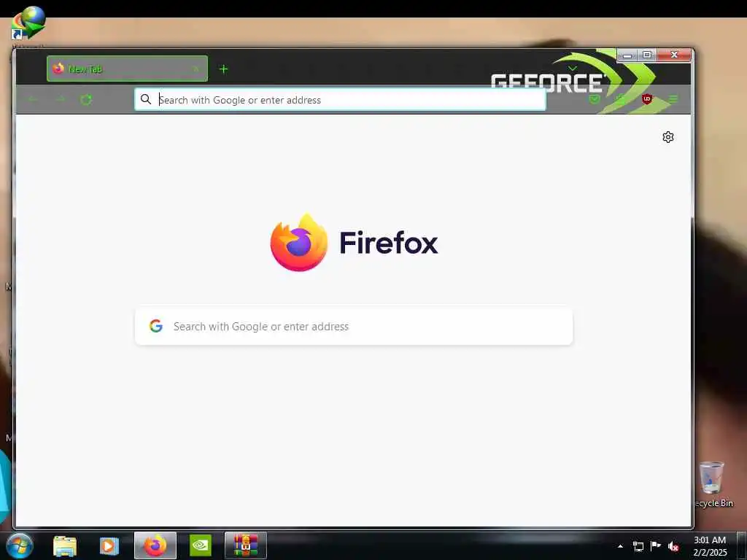Select the New Tab tab

pyautogui.click(x=127, y=69)
